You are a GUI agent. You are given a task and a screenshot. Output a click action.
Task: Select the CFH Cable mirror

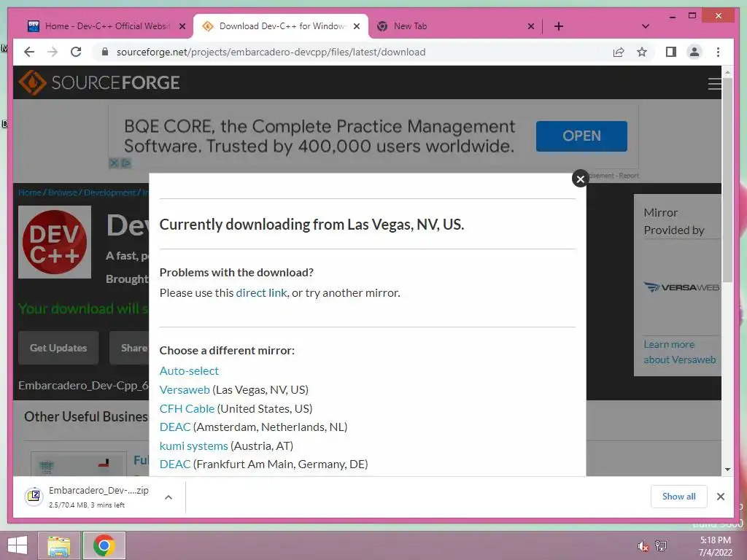click(187, 408)
